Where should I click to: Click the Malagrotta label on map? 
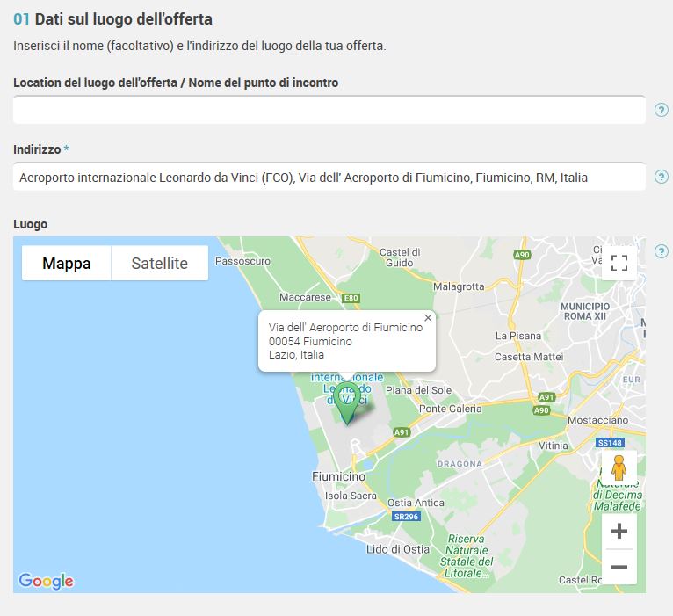pos(459,286)
